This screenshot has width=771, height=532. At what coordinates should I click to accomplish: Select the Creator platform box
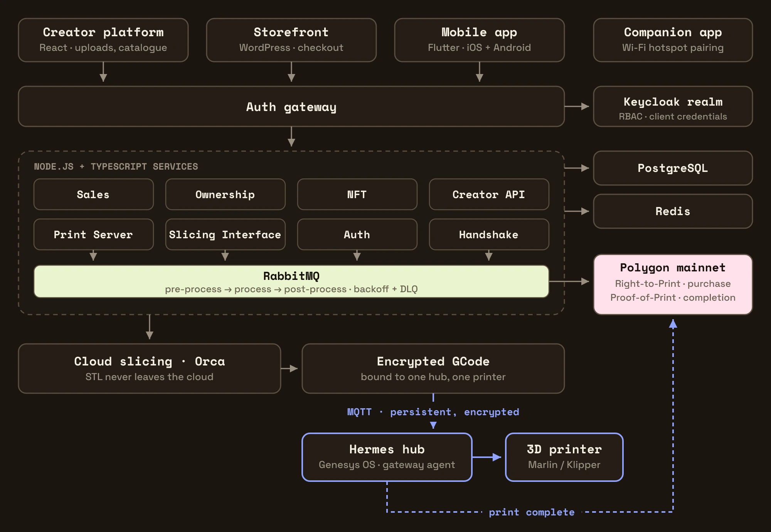pyautogui.click(x=103, y=40)
